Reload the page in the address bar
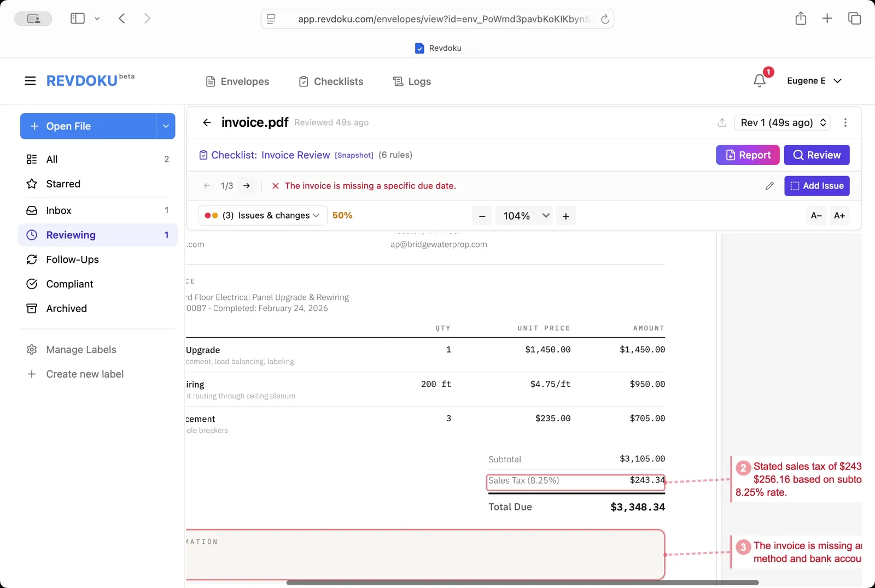This screenshot has height=588, width=875. click(605, 19)
